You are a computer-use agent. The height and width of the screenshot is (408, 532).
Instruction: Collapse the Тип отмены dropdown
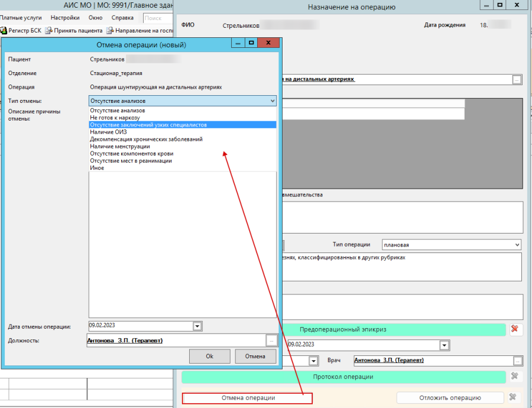point(272,101)
